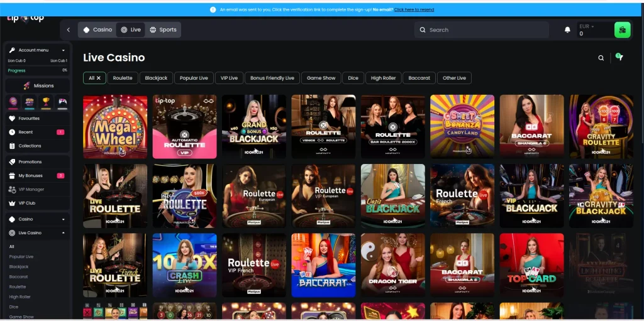Open Missions rocket panel
The width and height of the screenshot is (644, 321).
tap(37, 85)
